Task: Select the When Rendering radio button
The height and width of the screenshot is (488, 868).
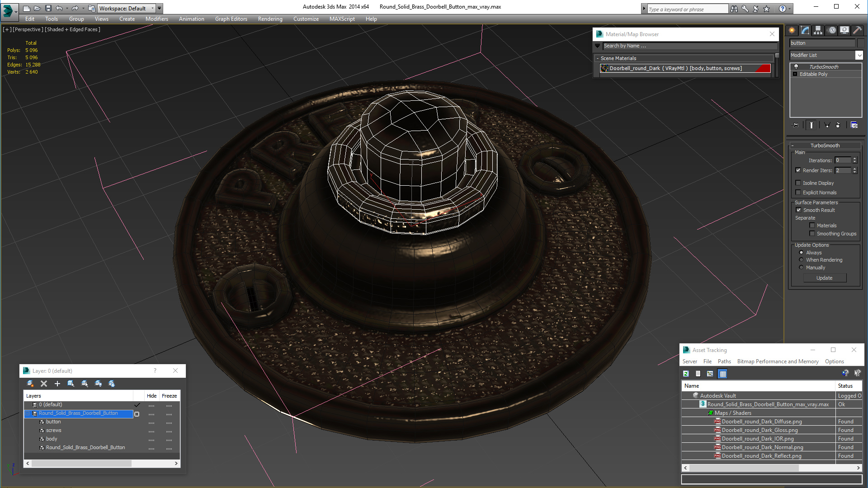Action: pos(801,260)
